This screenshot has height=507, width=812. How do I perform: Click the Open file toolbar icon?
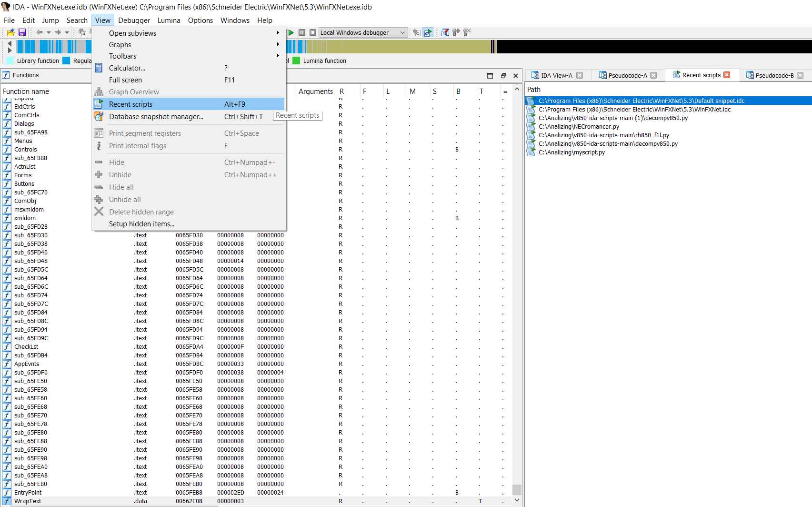tap(10, 32)
